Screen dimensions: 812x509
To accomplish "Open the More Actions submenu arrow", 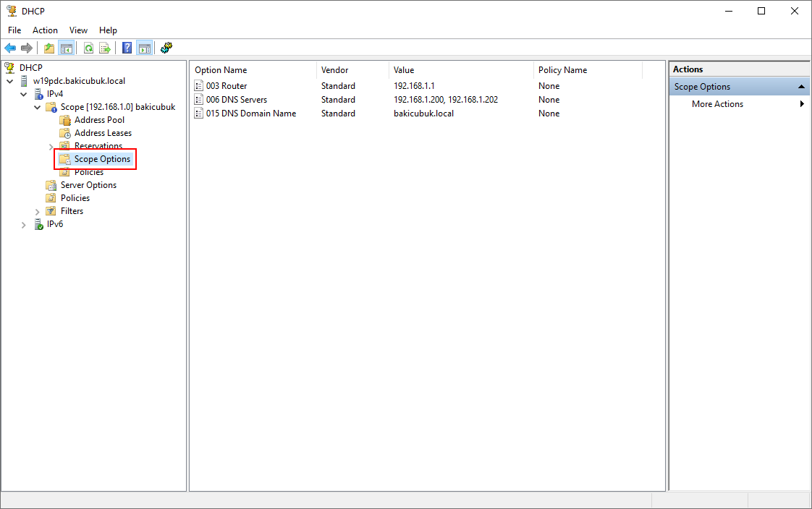I will (x=802, y=104).
